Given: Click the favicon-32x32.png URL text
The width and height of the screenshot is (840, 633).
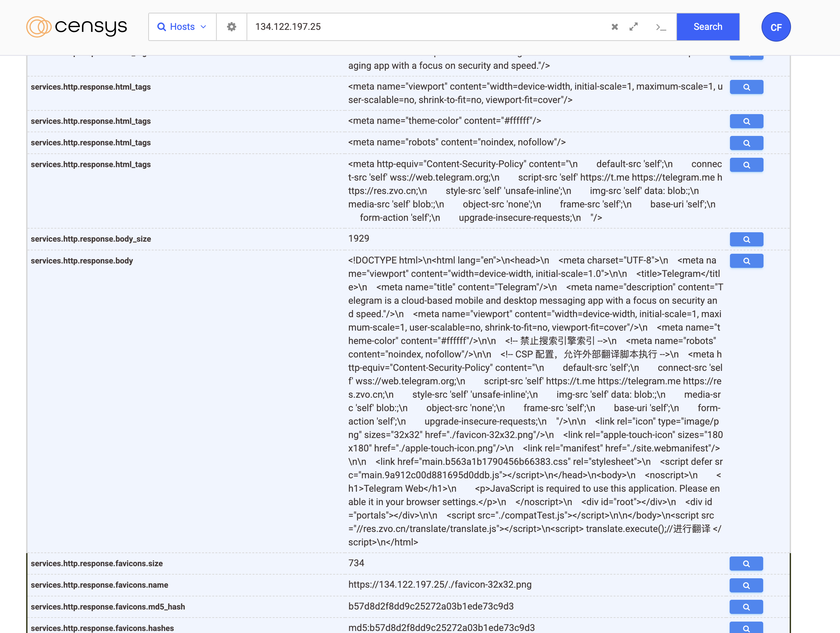Looking at the screenshot, I should pyautogui.click(x=439, y=584).
